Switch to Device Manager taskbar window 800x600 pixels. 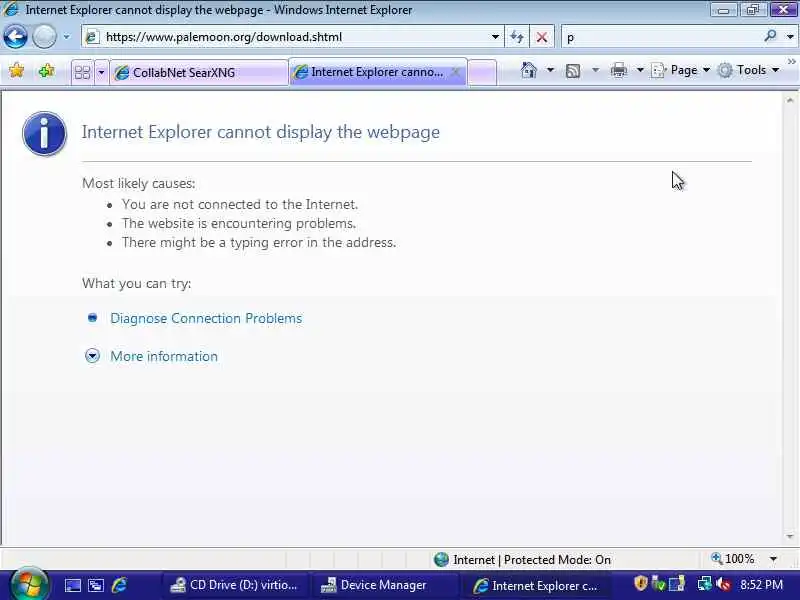383,585
